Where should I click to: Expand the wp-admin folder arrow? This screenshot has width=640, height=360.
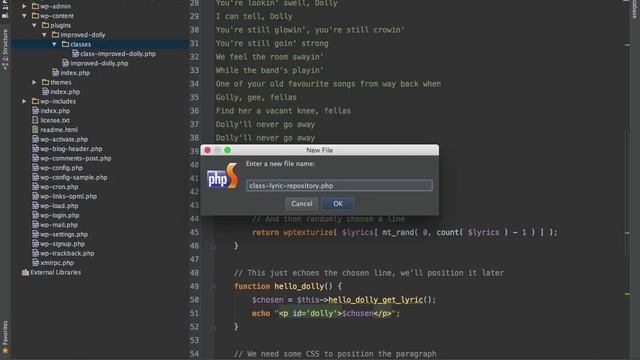tap(24, 6)
